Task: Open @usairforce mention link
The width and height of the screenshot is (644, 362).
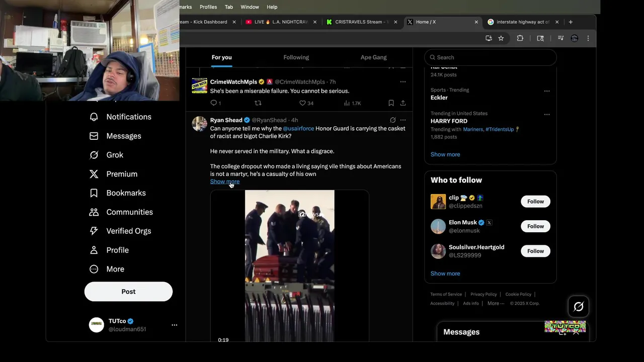Action: 298,129
